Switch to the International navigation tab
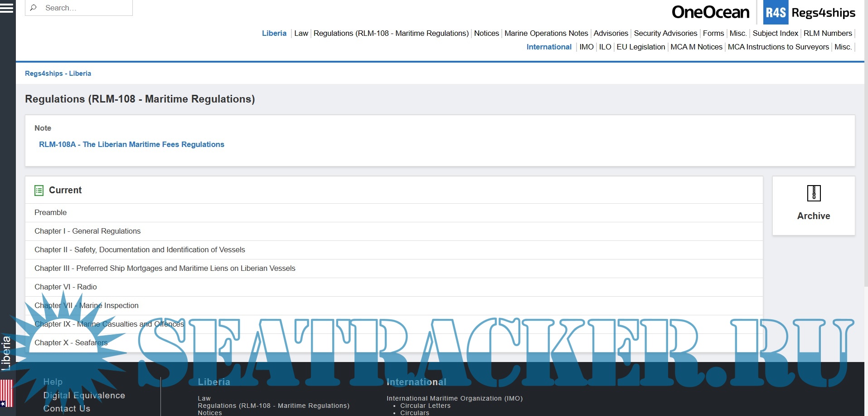 pos(549,47)
